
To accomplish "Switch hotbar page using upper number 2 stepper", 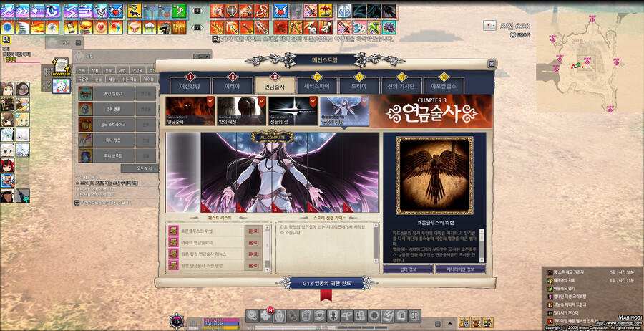I will pyautogui.click(x=198, y=11).
